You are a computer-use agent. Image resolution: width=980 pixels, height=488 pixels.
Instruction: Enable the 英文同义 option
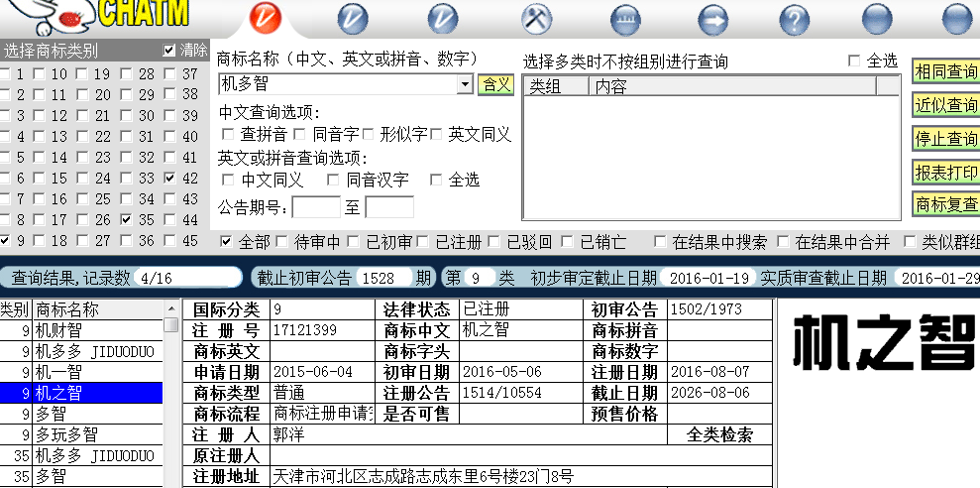pyautogui.click(x=436, y=134)
